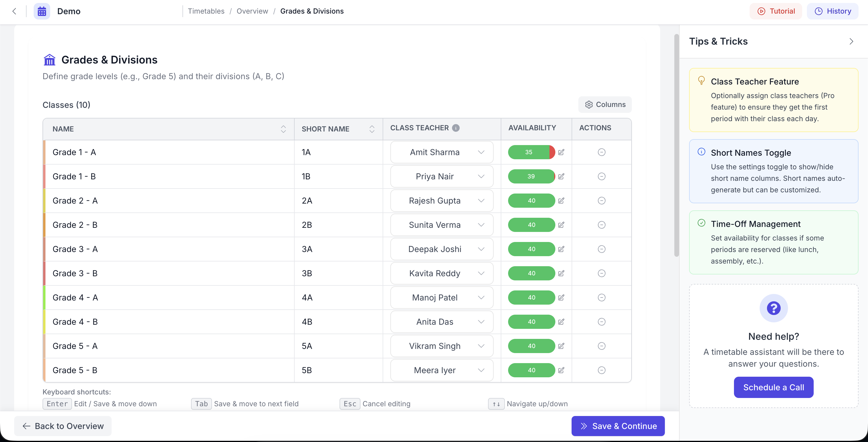Click Grade 1 - B availability bar
This screenshot has width=868, height=442.
click(531, 176)
